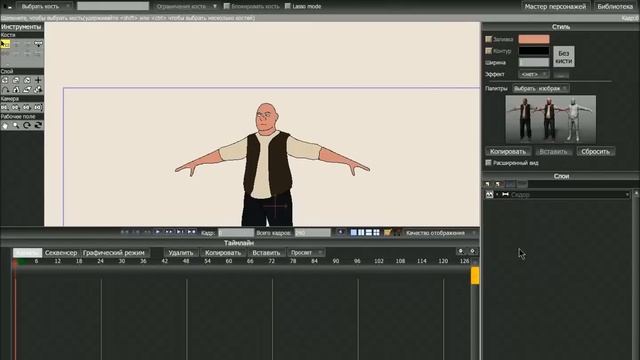The width and height of the screenshot is (640, 360).
Task: Choose the last bone tool icon in the Кости group
Action: [x=38, y=44]
